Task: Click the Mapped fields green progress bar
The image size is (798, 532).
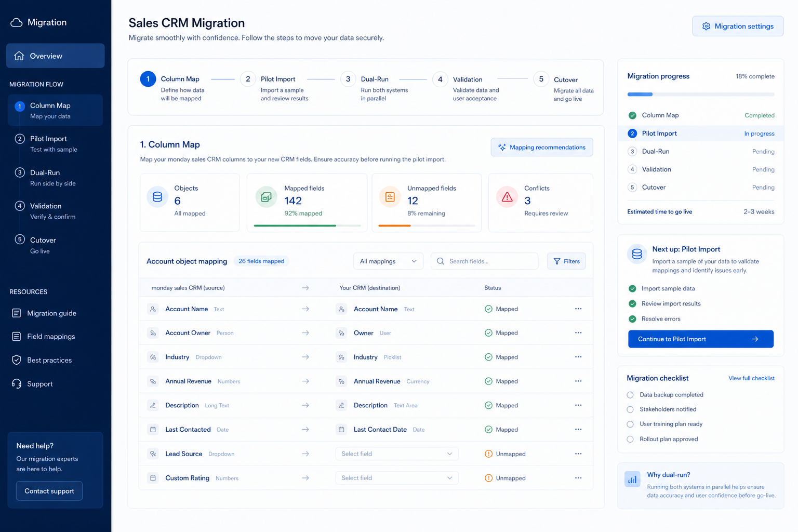Action: (307, 225)
